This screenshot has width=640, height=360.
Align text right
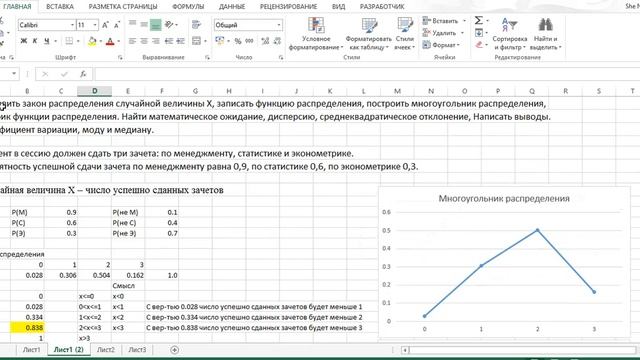click(x=156, y=41)
